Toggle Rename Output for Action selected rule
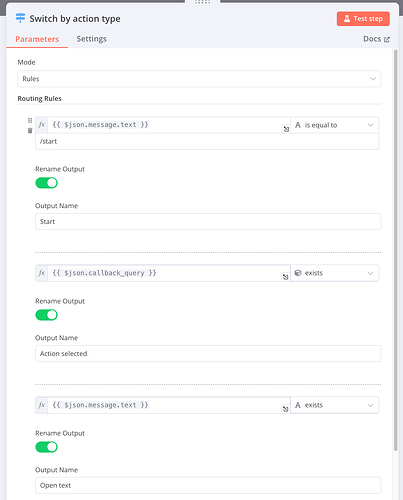Screen dimensions: 403x500 (x=46, y=315)
